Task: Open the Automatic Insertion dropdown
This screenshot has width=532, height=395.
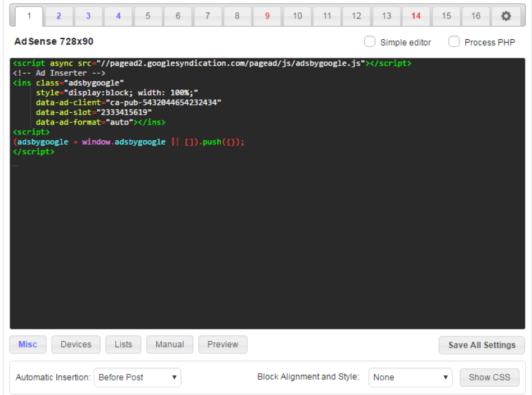Action: coord(138,378)
